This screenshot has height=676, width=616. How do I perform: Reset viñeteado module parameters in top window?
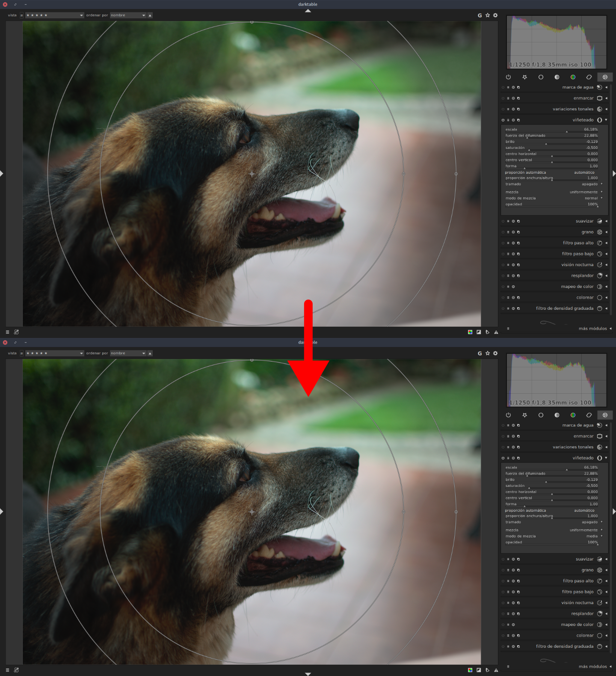tap(513, 120)
